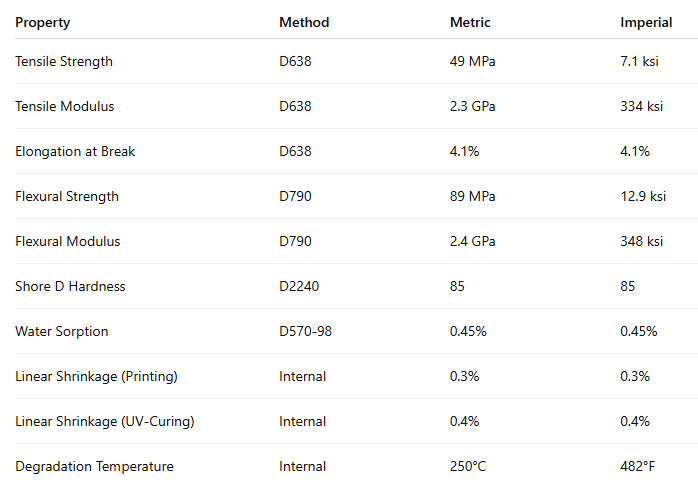Click the Imperial column header
Screen dimensions: 698x495
point(646,22)
